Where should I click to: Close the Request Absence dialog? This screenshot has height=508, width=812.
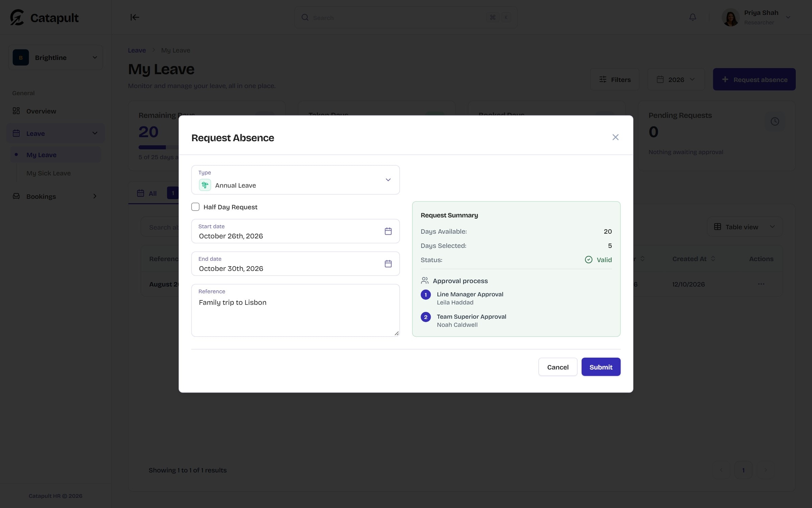[x=615, y=137]
